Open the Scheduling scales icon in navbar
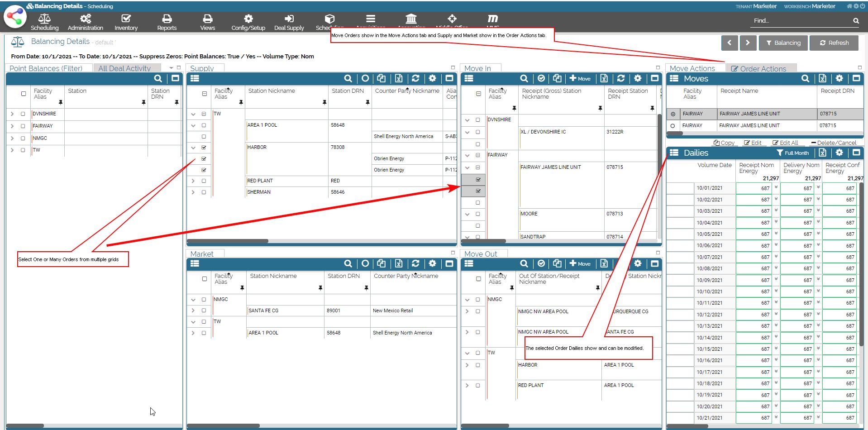This screenshot has height=430, width=868. click(x=44, y=19)
